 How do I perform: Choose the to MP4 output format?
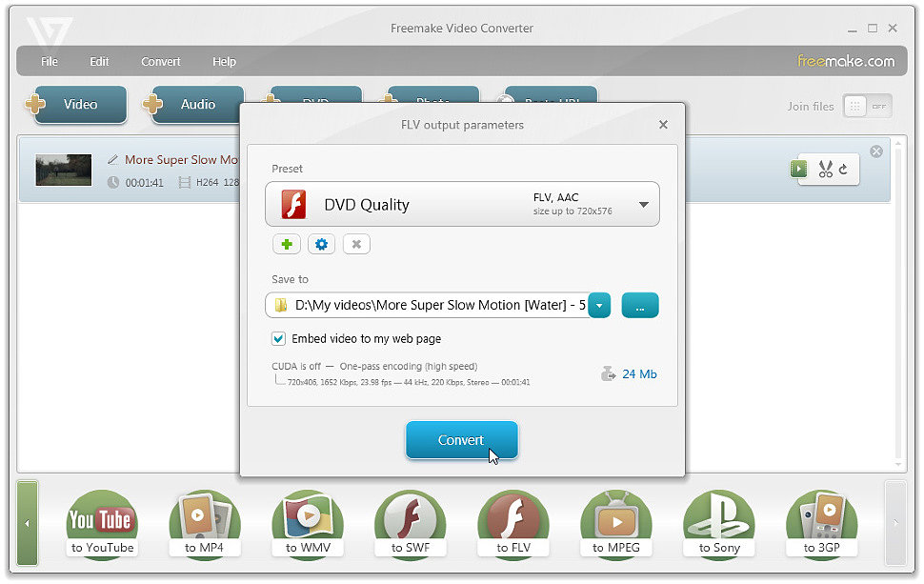point(205,523)
